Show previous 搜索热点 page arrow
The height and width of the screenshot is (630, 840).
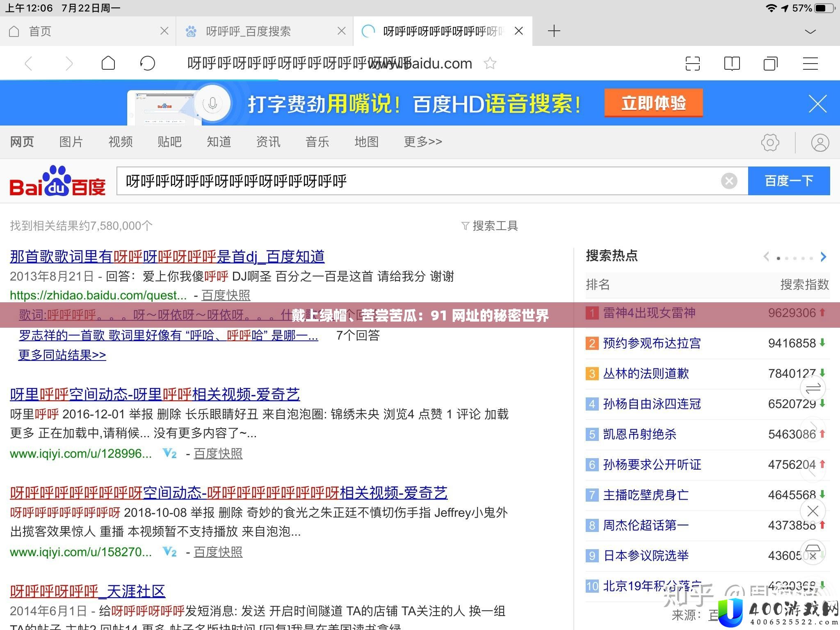pos(766,257)
